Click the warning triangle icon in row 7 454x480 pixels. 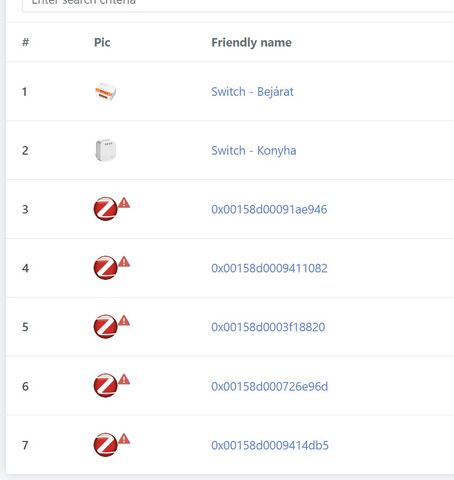(x=124, y=438)
